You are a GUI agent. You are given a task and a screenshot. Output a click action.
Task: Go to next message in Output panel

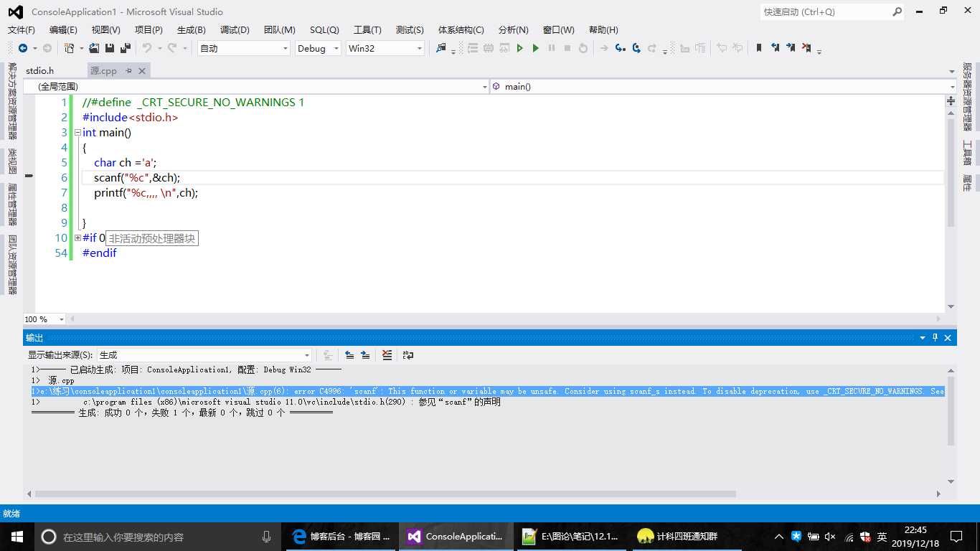(365, 355)
